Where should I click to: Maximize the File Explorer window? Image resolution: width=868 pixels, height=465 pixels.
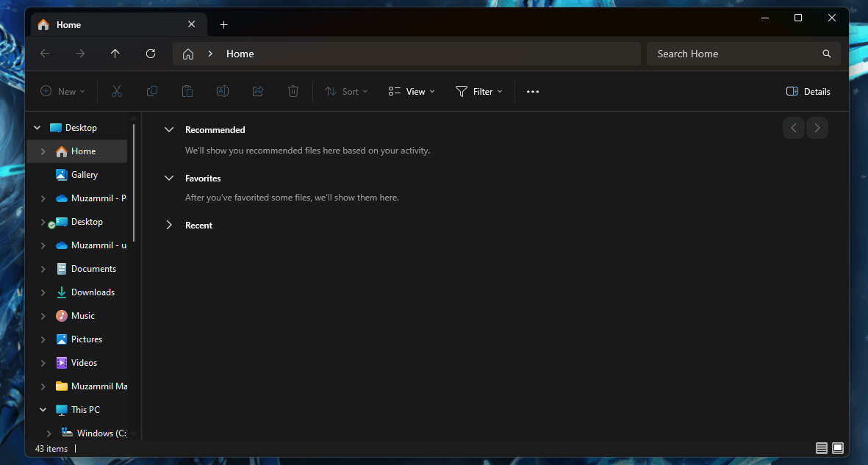coord(798,18)
